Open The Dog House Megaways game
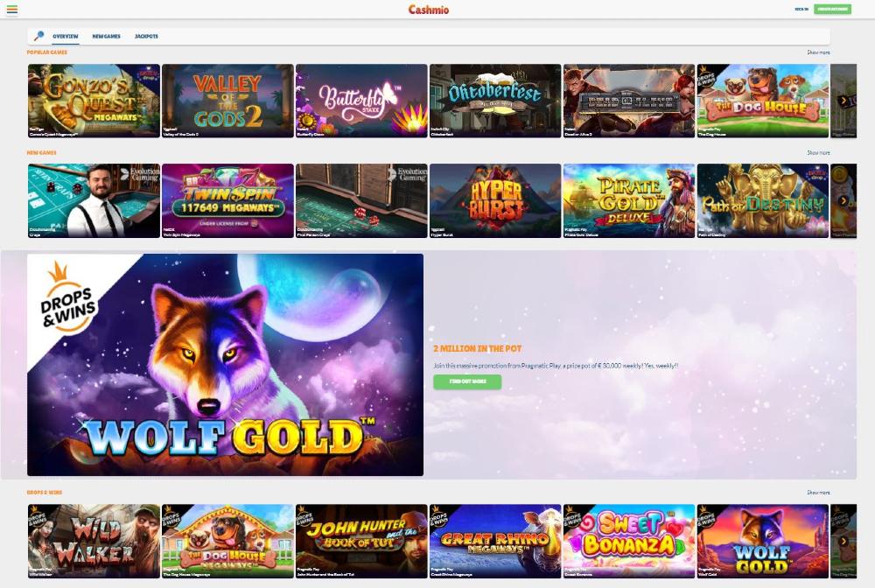The image size is (875, 588). click(227, 541)
